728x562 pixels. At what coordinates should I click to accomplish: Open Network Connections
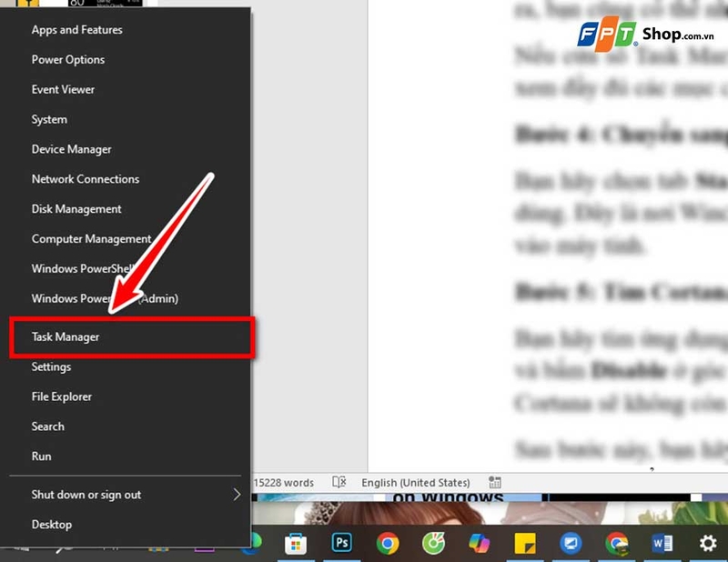[126, 179]
